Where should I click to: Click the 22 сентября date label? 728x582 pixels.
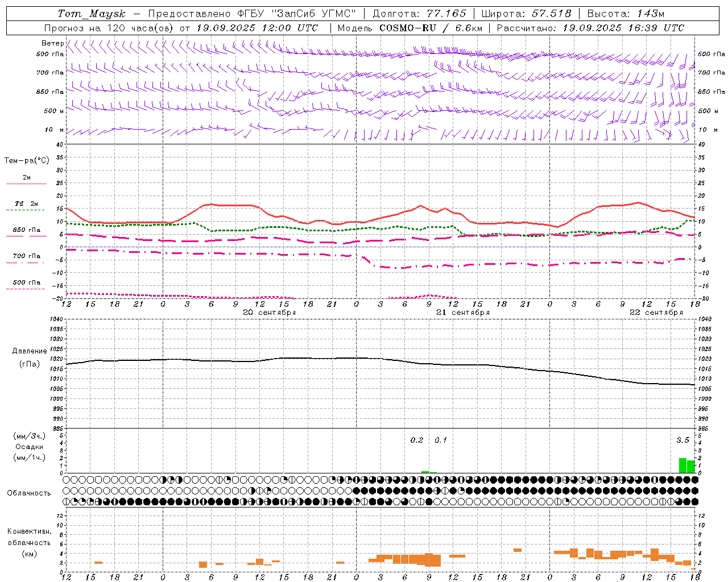656,313
